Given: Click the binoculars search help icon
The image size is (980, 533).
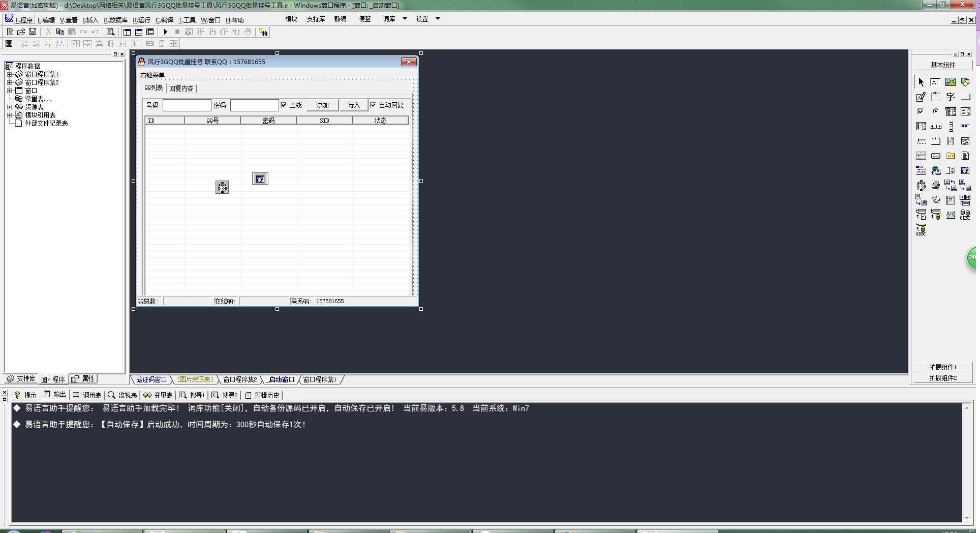Looking at the screenshot, I should [263, 32].
